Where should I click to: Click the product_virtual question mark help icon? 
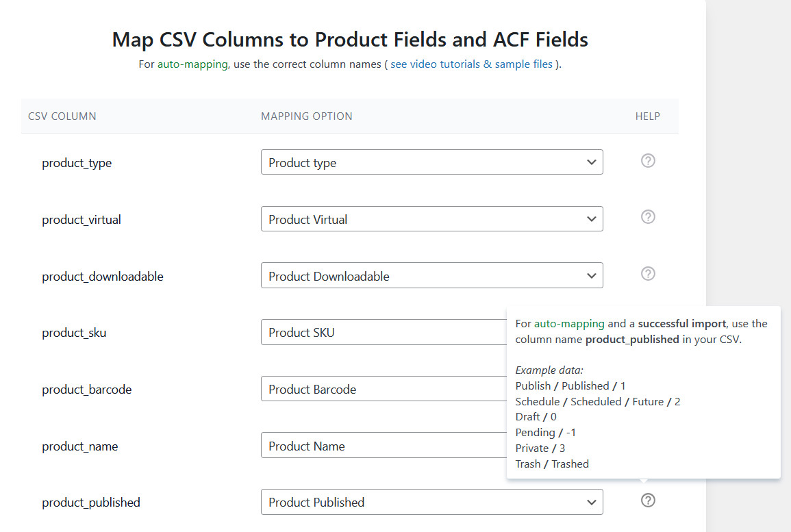tap(648, 217)
